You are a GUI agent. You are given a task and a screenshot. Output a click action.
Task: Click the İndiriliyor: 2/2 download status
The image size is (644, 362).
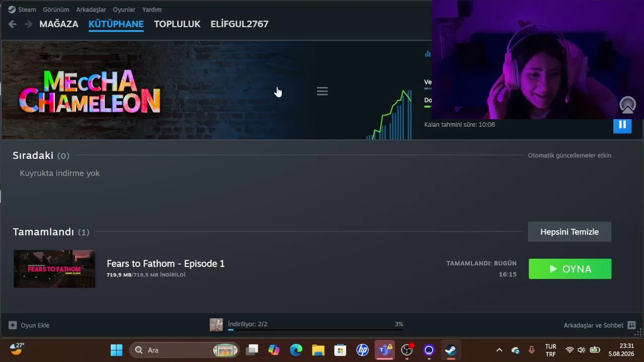tap(248, 324)
